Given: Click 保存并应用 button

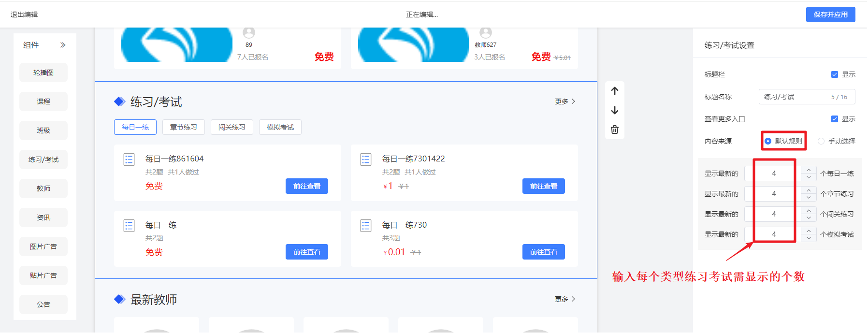Looking at the screenshot, I should [830, 14].
